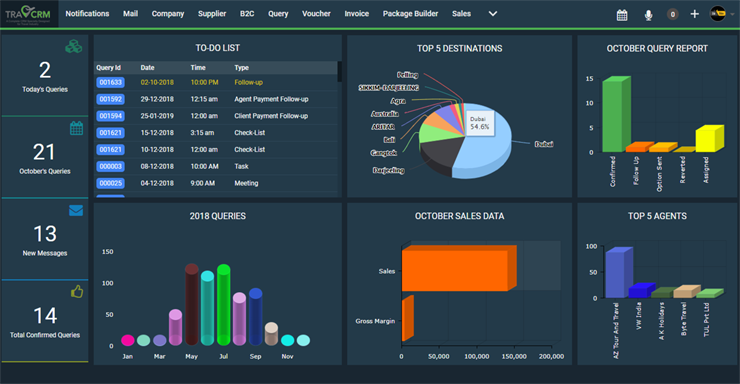740x384 pixels.
Task: Open the user profile avatar
Action: pos(718,14)
